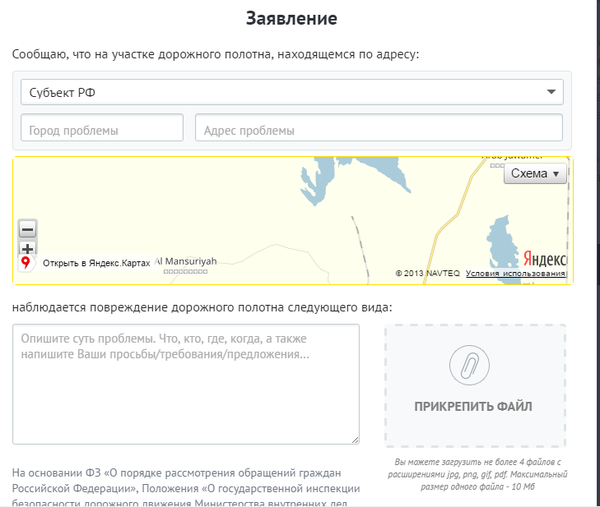Viewport: 600px width, 507px height.
Task: Click the paperclip attachment icon
Action: click(x=475, y=364)
